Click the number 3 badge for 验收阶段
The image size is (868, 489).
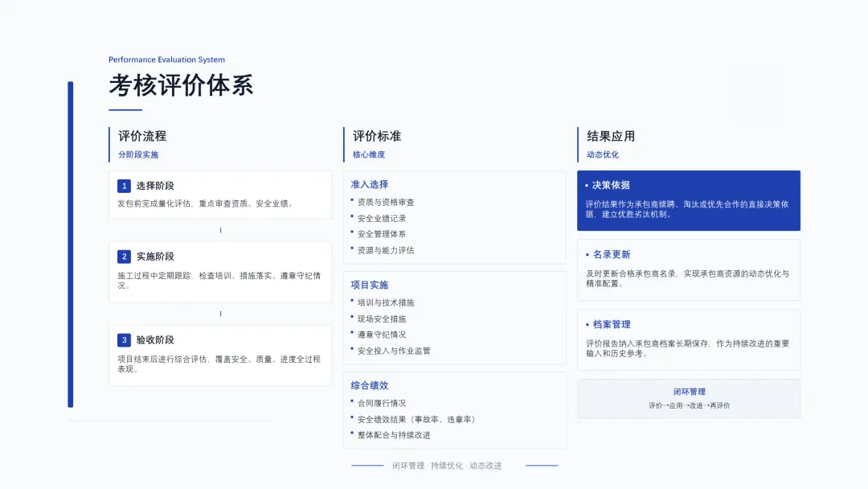pos(124,340)
